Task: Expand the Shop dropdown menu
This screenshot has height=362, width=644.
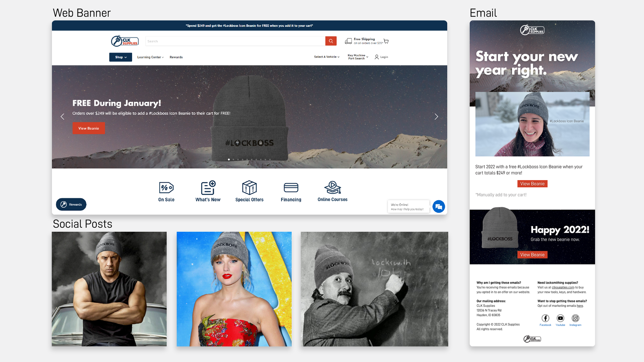Action: (x=121, y=57)
